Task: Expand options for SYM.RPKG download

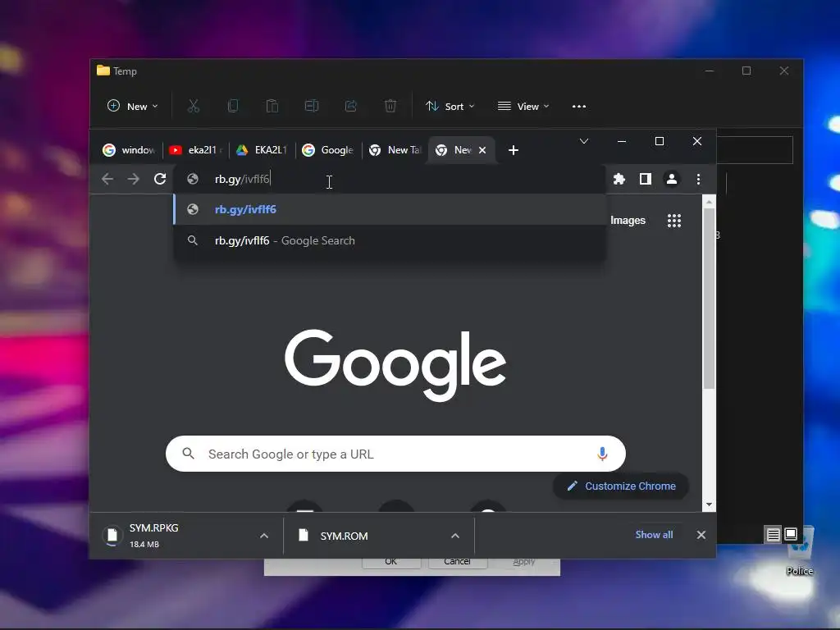Action: pyautogui.click(x=264, y=535)
